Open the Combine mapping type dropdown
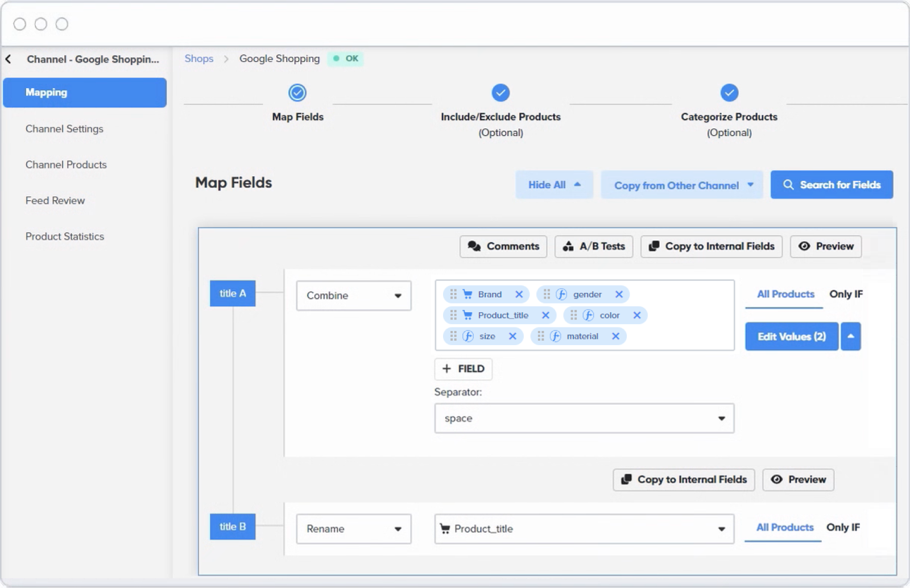 pyautogui.click(x=353, y=296)
